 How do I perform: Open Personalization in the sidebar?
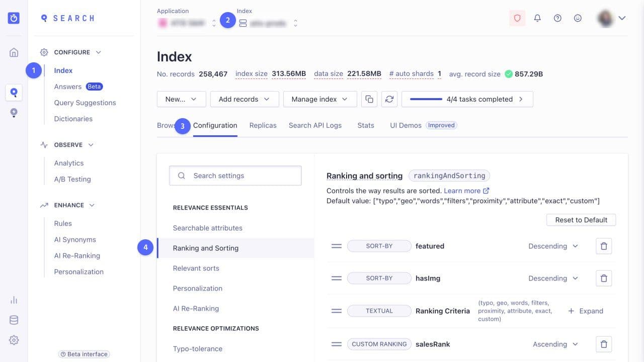pos(79,272)
